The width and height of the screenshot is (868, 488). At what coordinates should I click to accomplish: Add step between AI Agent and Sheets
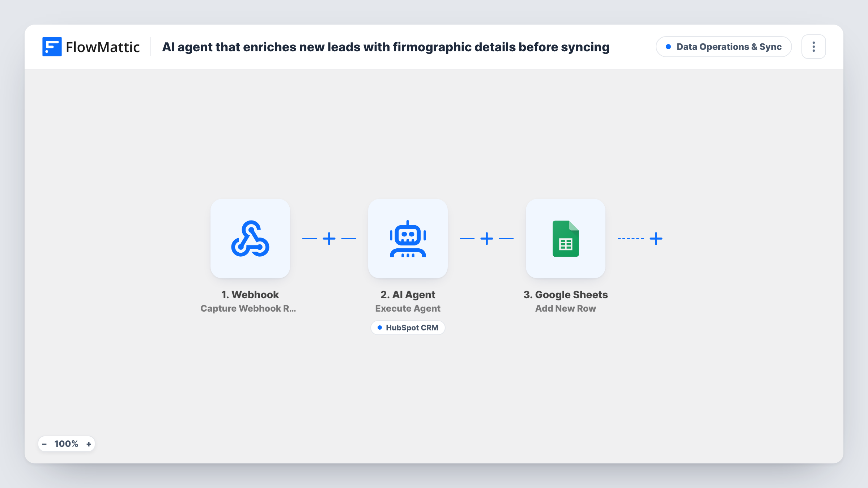point(487,239)
